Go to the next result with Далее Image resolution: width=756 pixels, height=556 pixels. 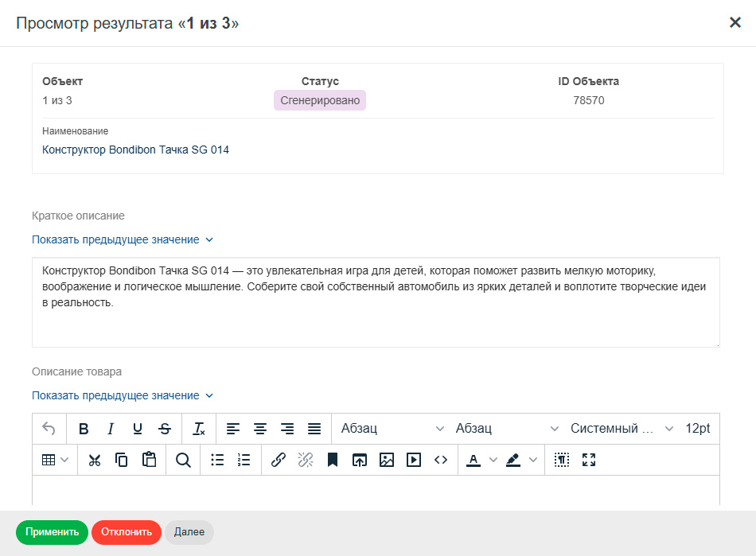pos(189,532)
